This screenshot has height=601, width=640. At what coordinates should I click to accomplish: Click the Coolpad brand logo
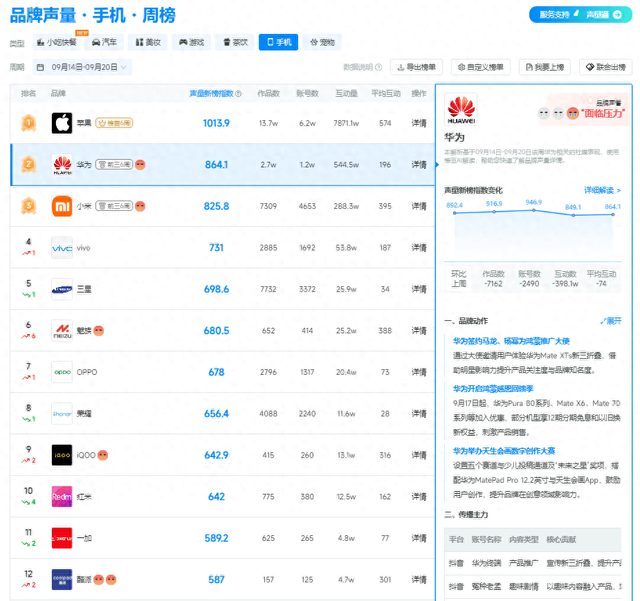coord(62,580)
